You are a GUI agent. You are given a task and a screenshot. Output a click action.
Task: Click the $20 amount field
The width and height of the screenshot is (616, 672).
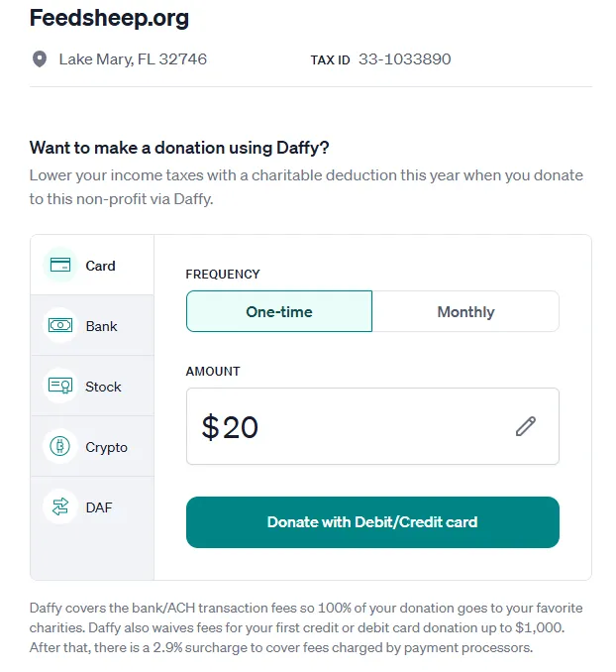[x=347, y=426]
